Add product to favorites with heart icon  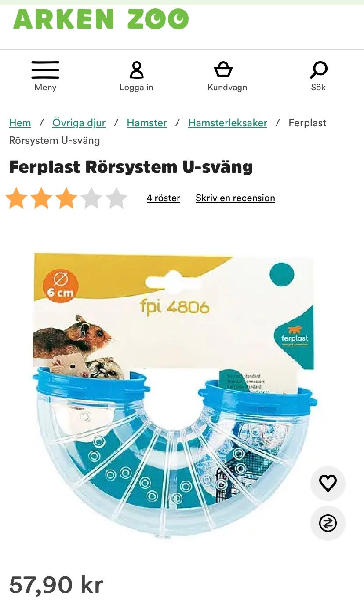[x=328, y=483]
